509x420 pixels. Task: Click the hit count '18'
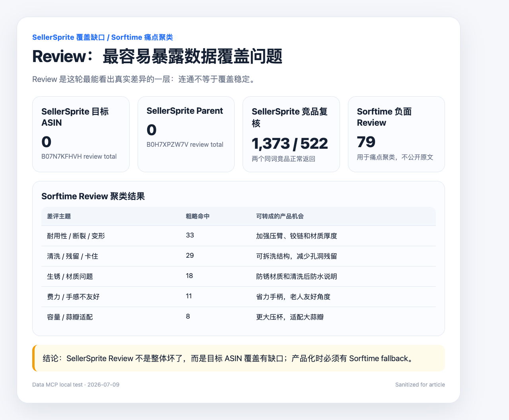pos(189,276)
